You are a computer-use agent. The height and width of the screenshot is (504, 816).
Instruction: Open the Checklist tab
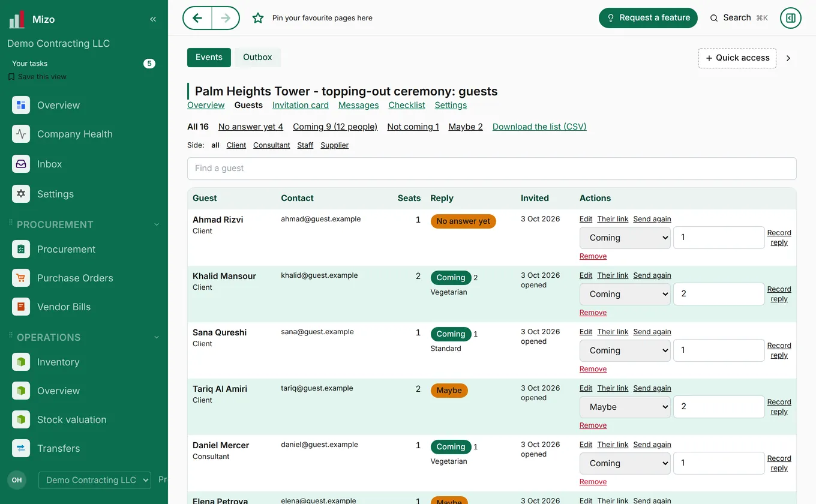[407, 105]
